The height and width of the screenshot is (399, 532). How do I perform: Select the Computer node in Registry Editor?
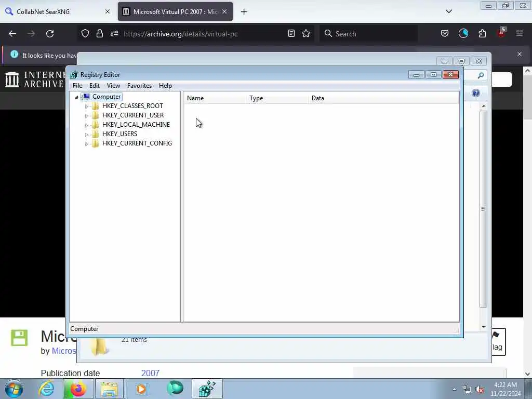106,97
